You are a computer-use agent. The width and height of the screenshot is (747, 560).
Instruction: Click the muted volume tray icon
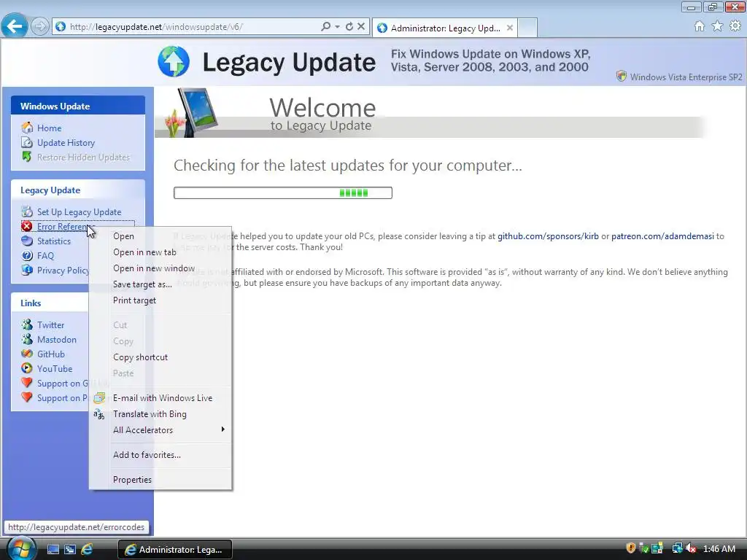click(691, 548)
